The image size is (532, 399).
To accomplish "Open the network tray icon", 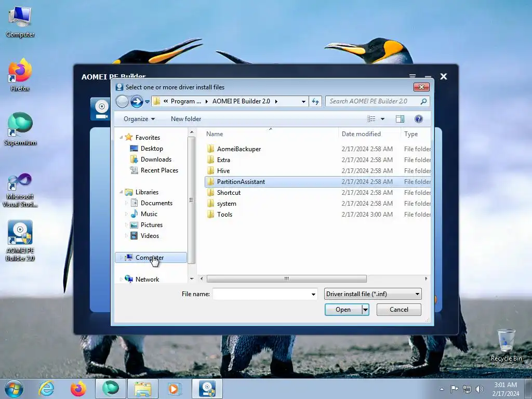I will tap(467, 389).
